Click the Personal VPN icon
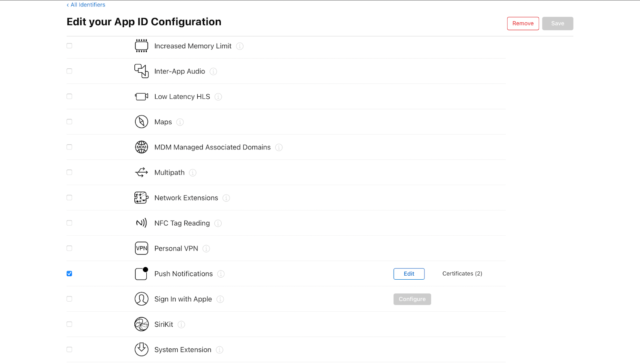 (x=141, y=248)
